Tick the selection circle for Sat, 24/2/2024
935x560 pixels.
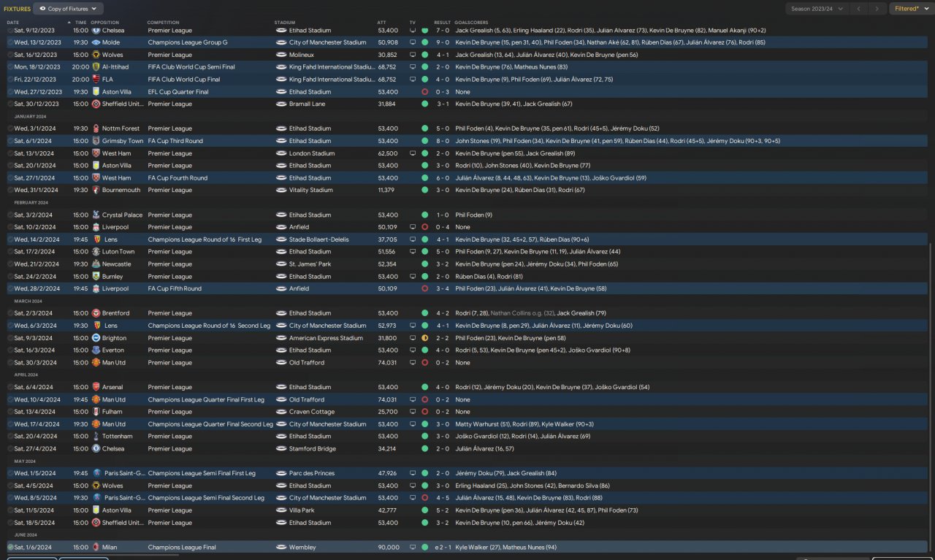click(10, 277)
